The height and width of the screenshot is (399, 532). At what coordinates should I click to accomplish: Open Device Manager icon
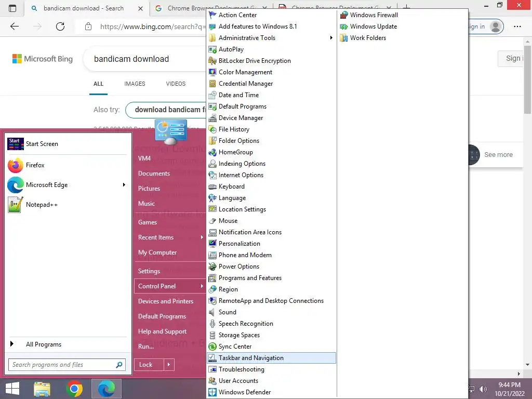pos(212,118)
